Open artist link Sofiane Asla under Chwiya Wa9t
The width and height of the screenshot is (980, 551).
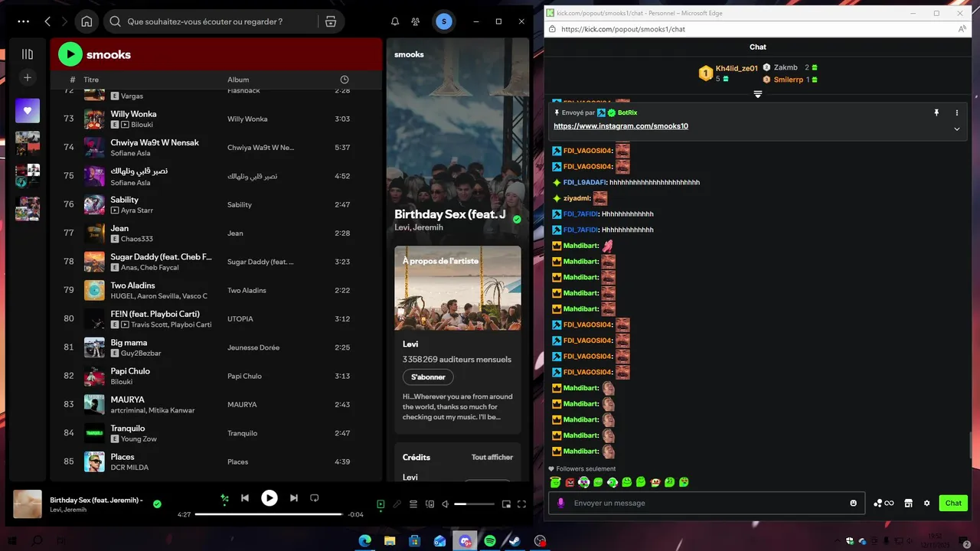pyautogui.click(x=130, y=153)
